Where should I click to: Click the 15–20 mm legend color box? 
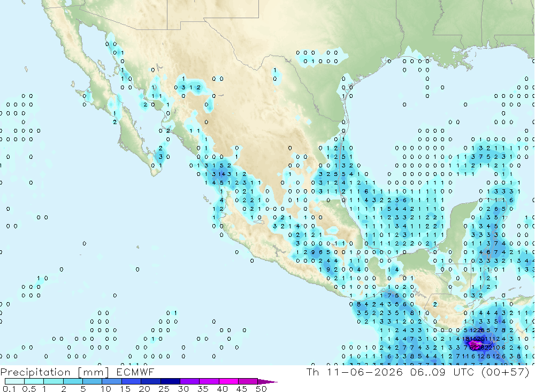(x=132, y=381)
